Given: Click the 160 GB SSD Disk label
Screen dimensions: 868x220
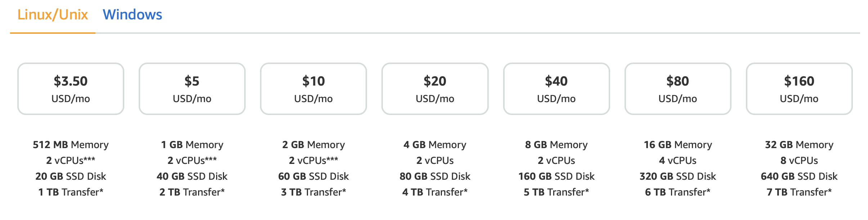Looking at the screenshot, I should click(x=556, y=177).
